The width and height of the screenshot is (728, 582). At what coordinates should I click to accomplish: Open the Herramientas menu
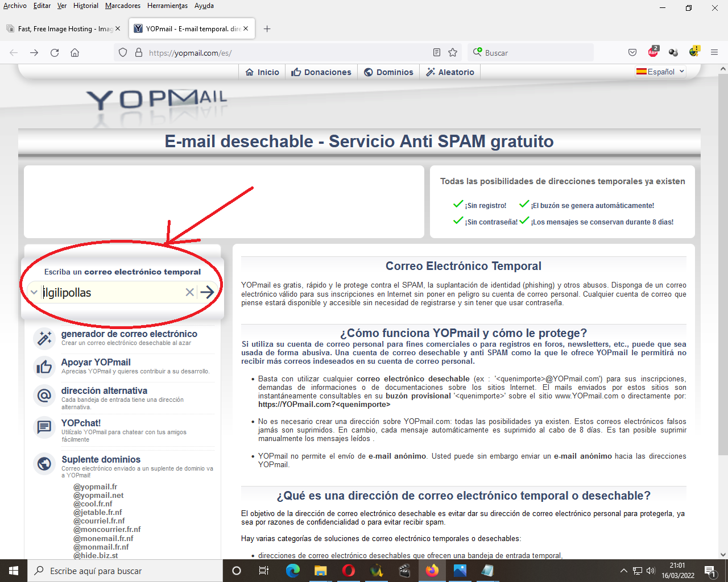point(167,6)
